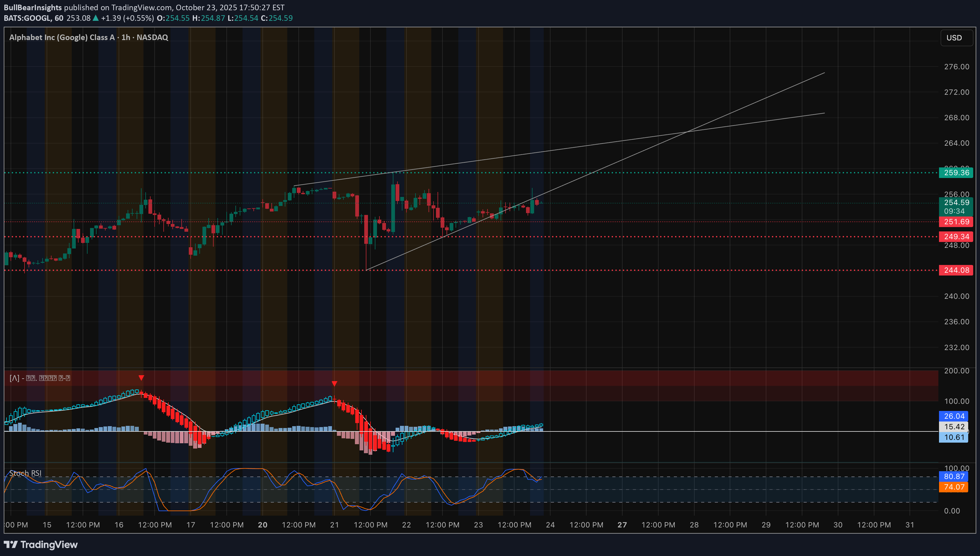980x556 pixels.
Task: Click the orange 74.07 Stoch RSI value tag
Action: tap(953, 487)
